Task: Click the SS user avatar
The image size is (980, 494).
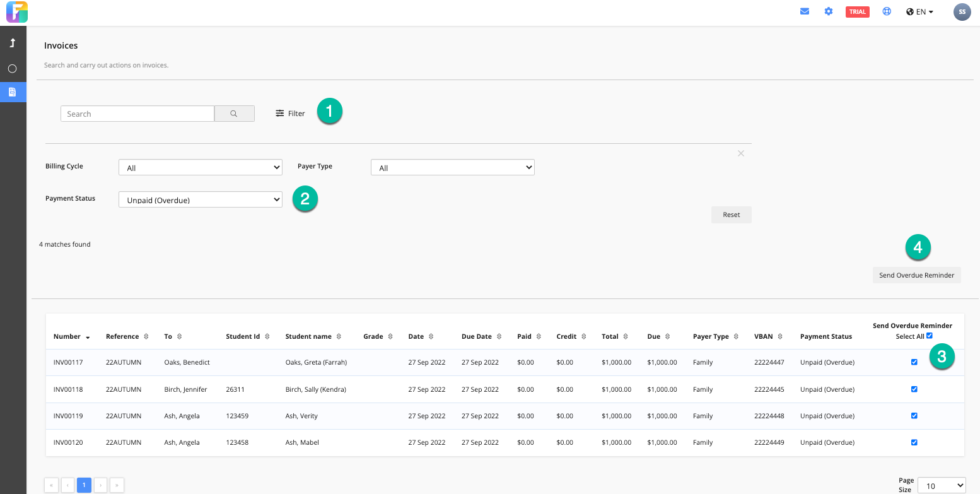Action: point(962,11)
